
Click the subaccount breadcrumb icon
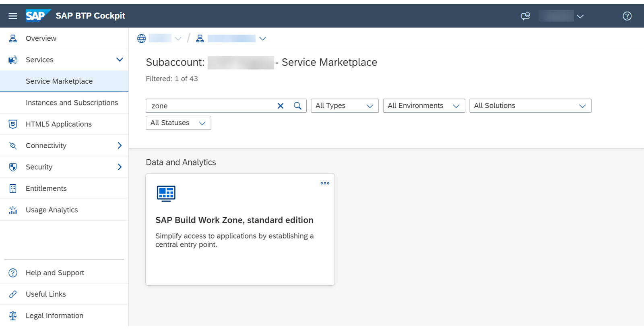[200, 39]
